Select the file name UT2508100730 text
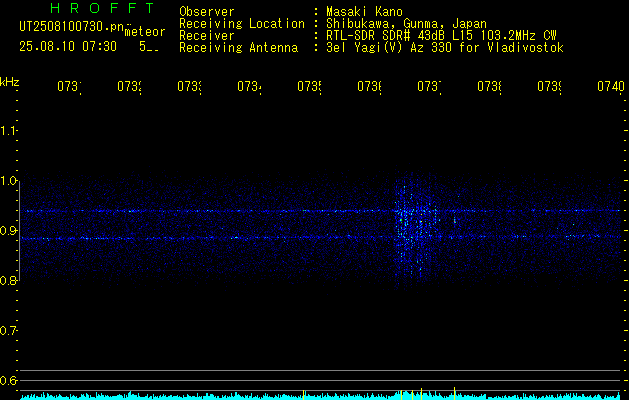 coord(72,26)
